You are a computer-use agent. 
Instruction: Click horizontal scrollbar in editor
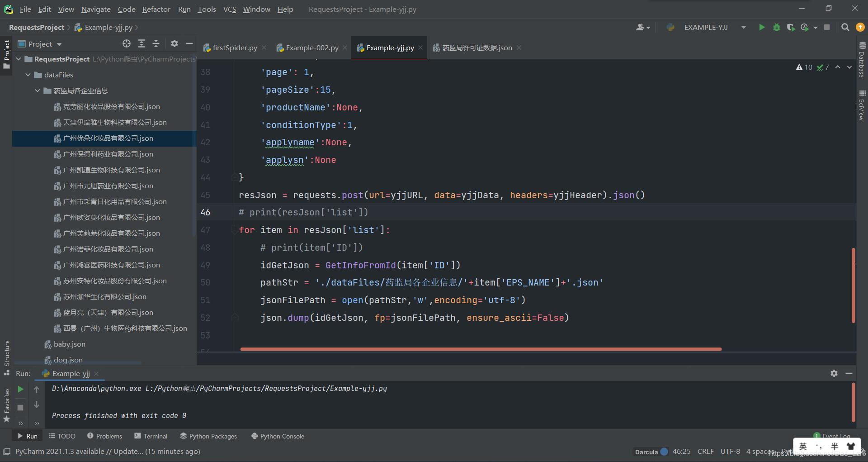click(x=481, y=349)
